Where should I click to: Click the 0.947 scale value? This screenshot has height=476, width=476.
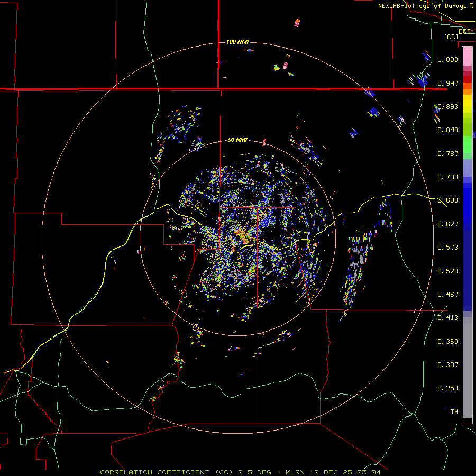click(x=448, y=83)
